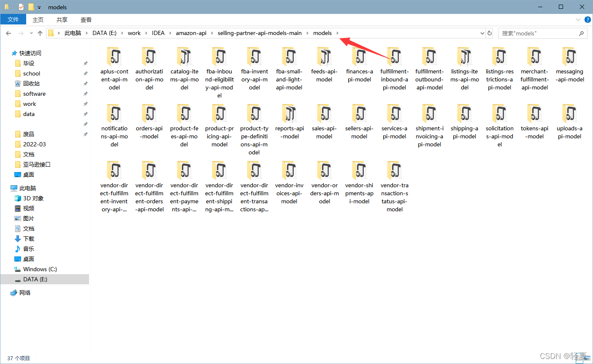Screen dimensions: 593x364
Task: Select the vendor-transaction-status-api-model folder
Action: click(x=395, y=186)
